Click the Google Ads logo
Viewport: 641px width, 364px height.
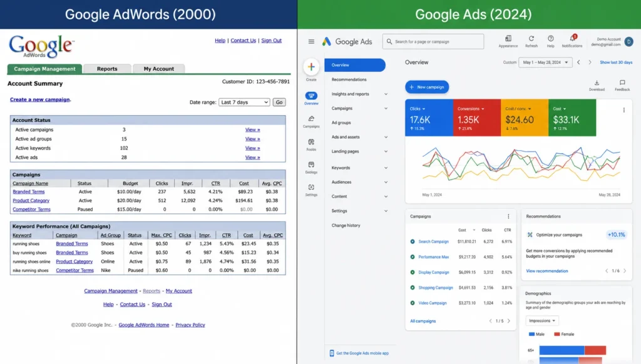327,42
